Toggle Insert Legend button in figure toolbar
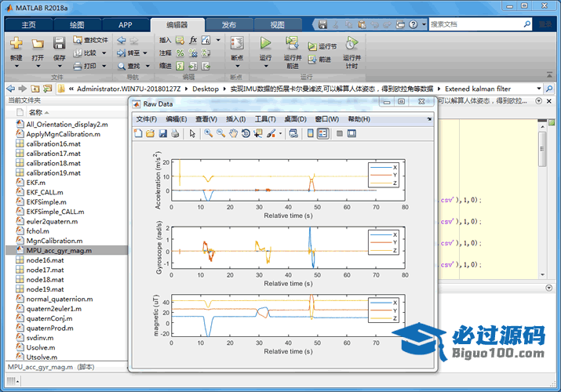 pos(322,133)
